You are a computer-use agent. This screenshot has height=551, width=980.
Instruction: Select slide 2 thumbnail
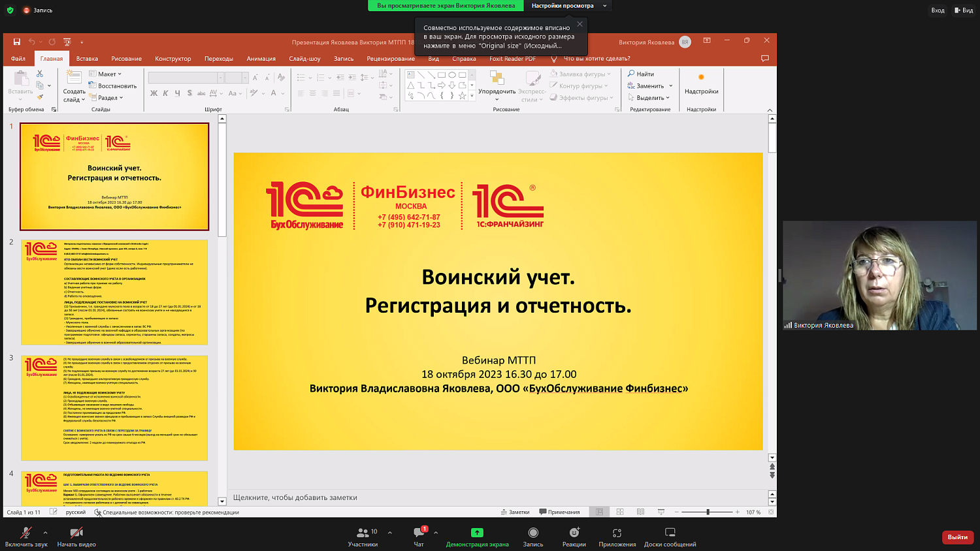(x=114, y=292)
